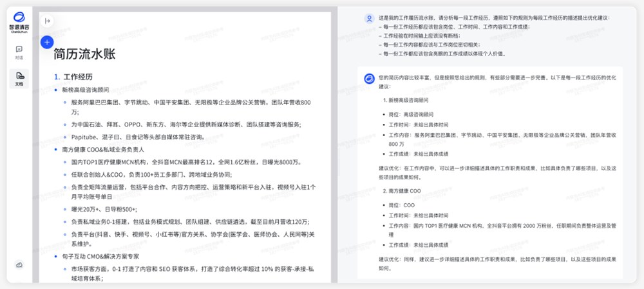Screen dimensions: 644x289
Task: Click the bullet 南方健康 COO&私域业务负责人
Action: click(x=103, y=150)
